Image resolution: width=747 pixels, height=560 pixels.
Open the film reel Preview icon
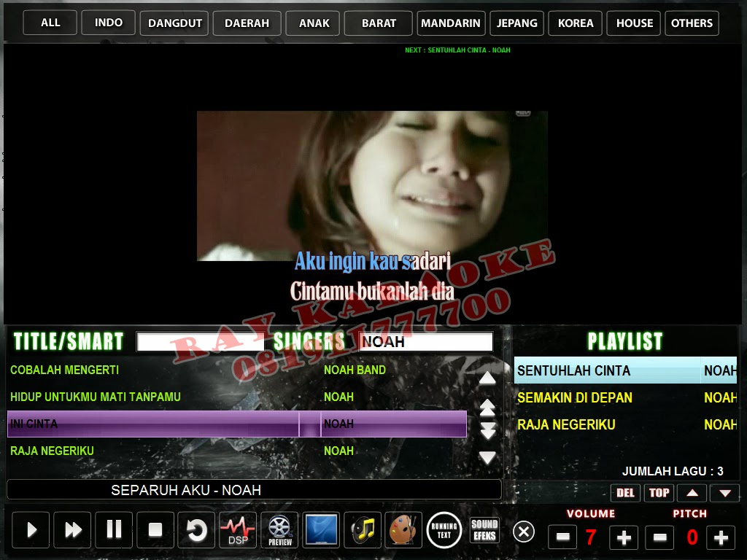click(279, 529)
